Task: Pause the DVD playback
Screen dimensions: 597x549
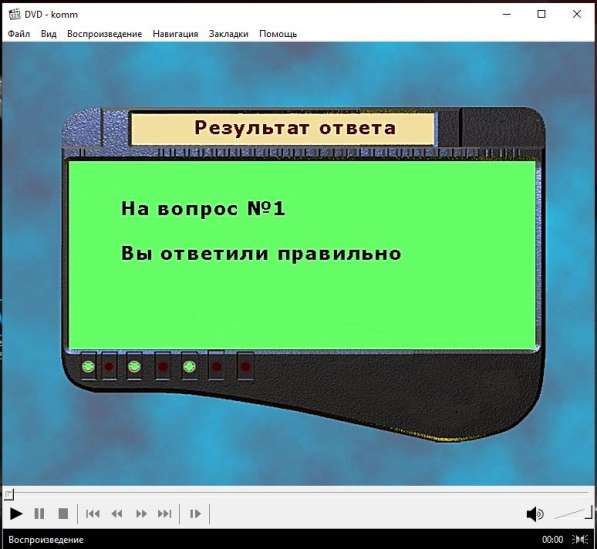Action: pos(39,514)
